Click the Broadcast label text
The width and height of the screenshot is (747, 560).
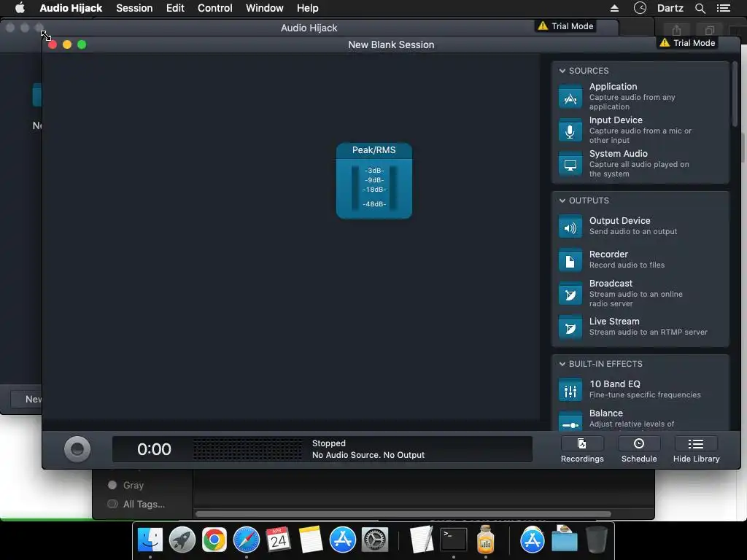click(x=611, y=284)
